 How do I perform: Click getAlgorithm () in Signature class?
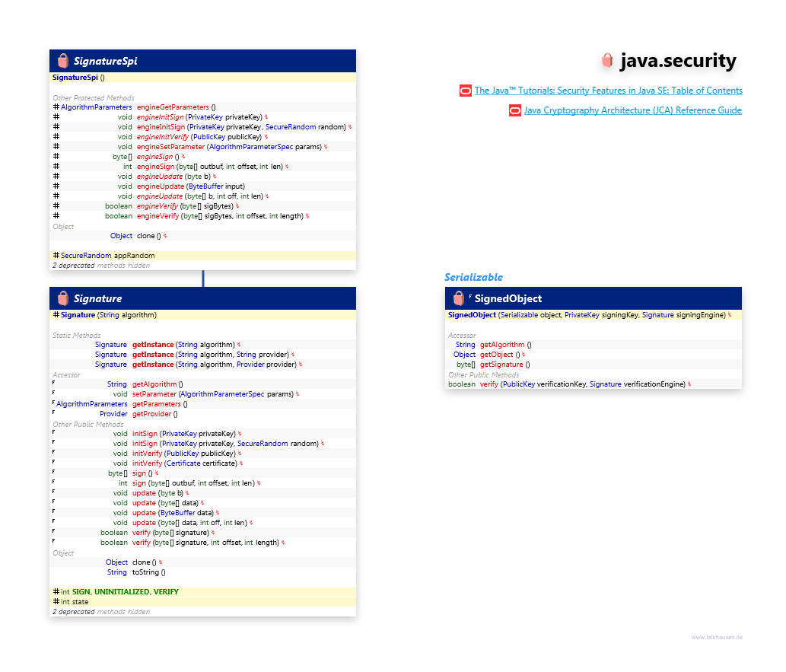pyautogui.click(x=158, y=384)
